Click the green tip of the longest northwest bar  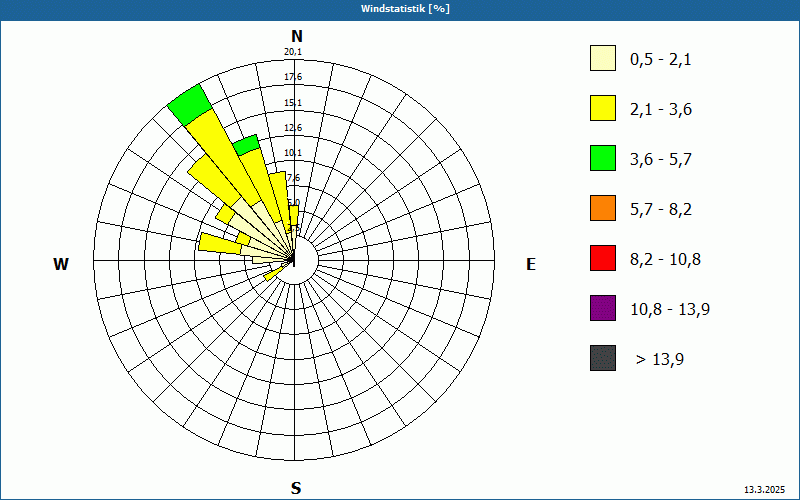(x=189, y=105)
